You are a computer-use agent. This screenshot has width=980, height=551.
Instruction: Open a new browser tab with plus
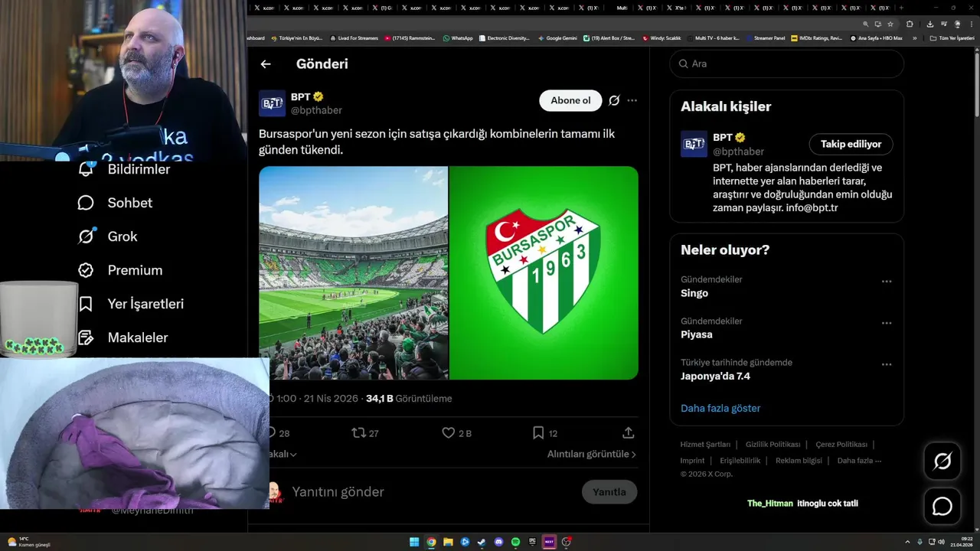(901, 8)
